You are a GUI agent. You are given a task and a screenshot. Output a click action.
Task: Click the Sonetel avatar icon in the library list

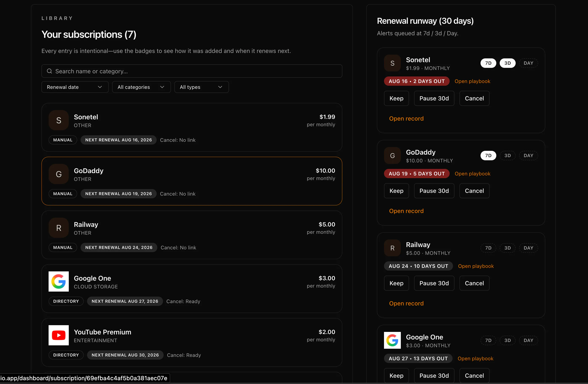click(x=58, y=120)
